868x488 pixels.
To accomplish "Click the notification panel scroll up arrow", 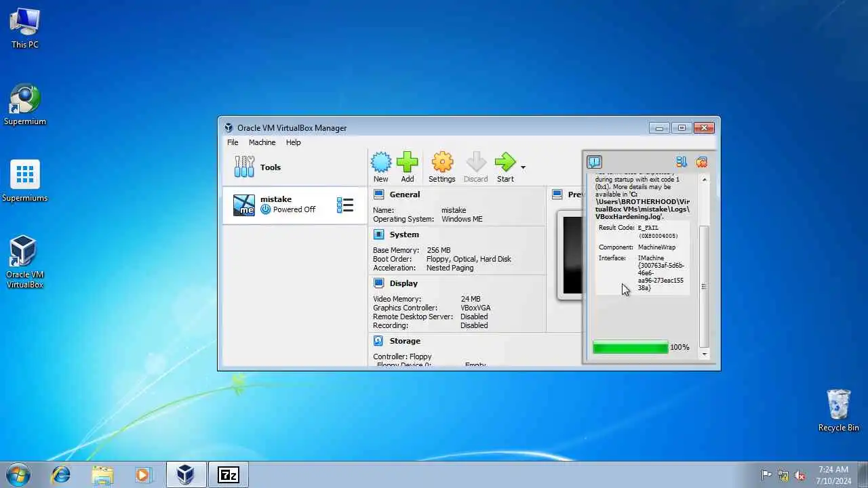I will (704, 180).
